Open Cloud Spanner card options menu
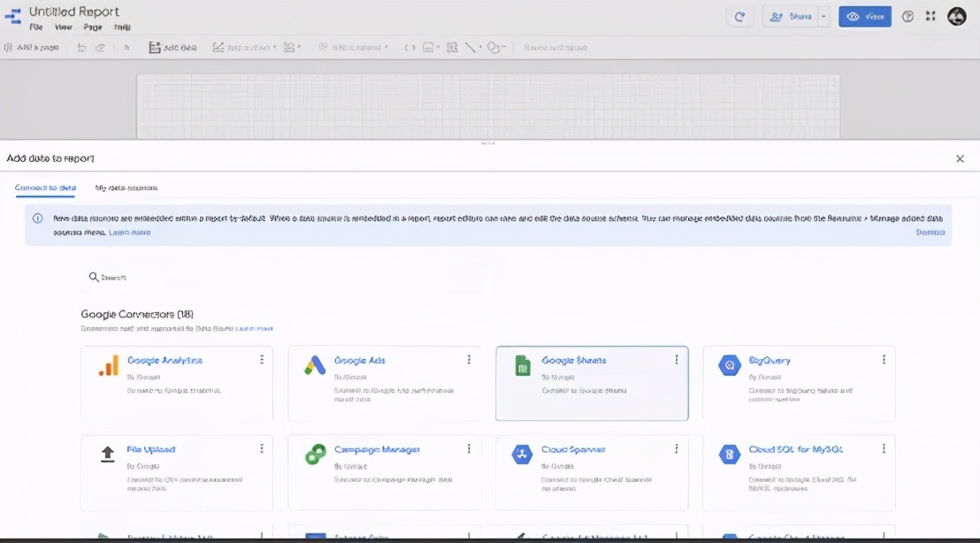 coord(677,448)
